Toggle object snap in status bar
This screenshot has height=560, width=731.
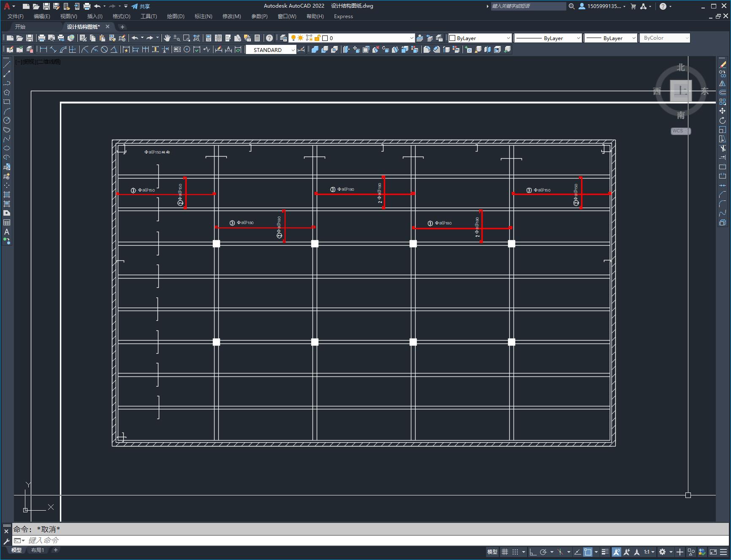[588, 552]
